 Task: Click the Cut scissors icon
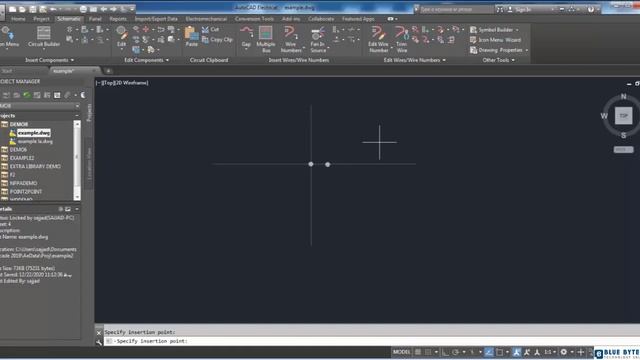pos(205,29)
